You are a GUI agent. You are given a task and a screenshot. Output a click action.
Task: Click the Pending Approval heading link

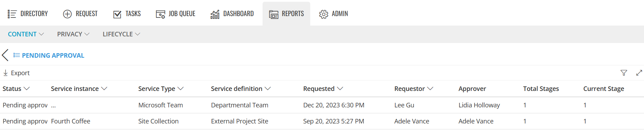click(53, 56)
